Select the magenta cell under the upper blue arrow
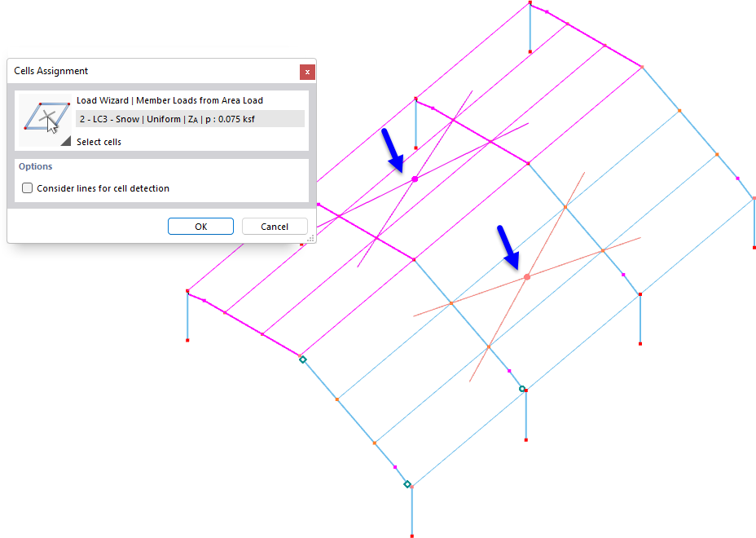 415,178
